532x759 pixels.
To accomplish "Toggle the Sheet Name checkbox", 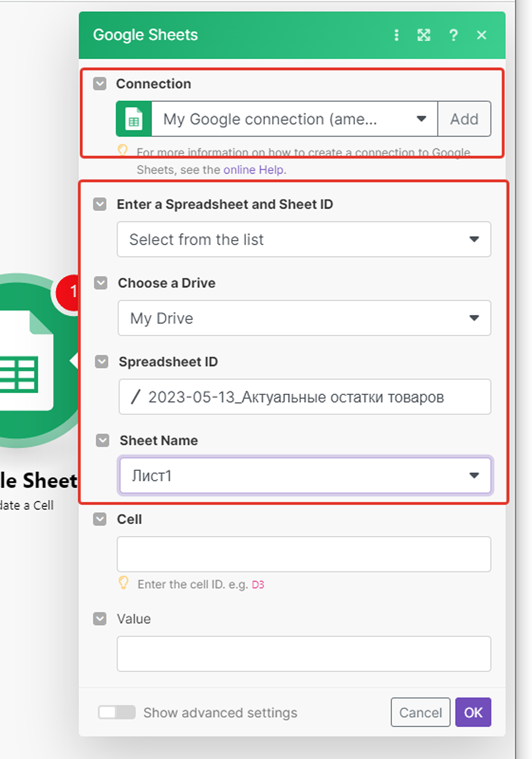I will coord(103,440).
